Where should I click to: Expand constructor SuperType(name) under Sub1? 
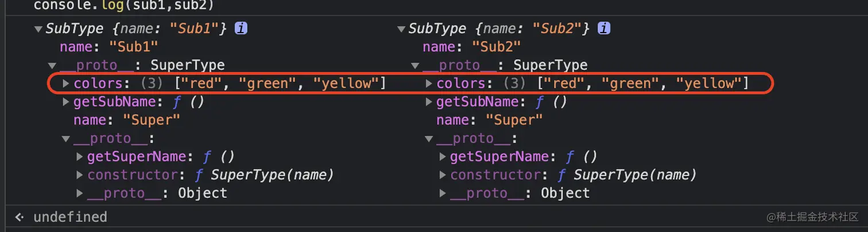(x=80, y=175)
